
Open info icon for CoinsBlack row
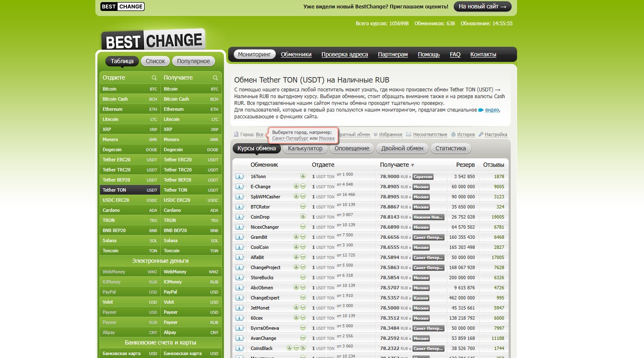240,348
